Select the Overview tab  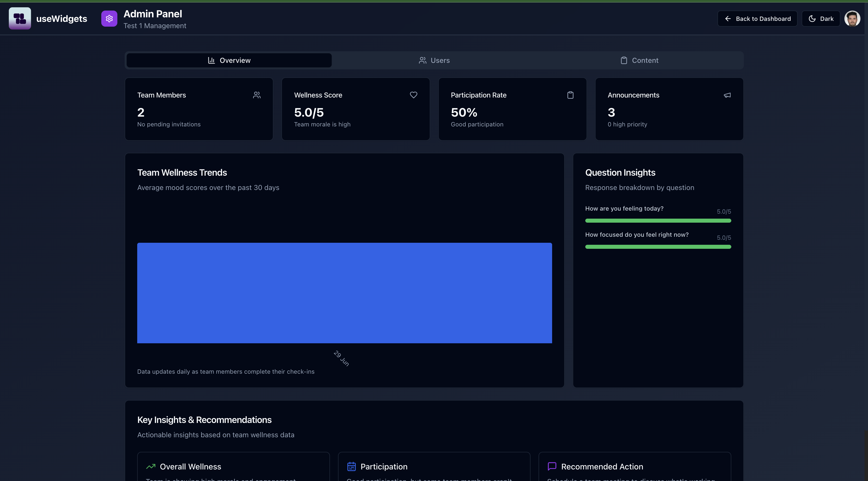click(x=229, y=60)
